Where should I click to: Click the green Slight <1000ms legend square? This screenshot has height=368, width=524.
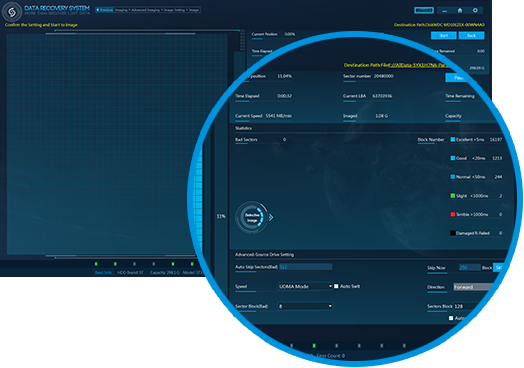pos(453,196)
